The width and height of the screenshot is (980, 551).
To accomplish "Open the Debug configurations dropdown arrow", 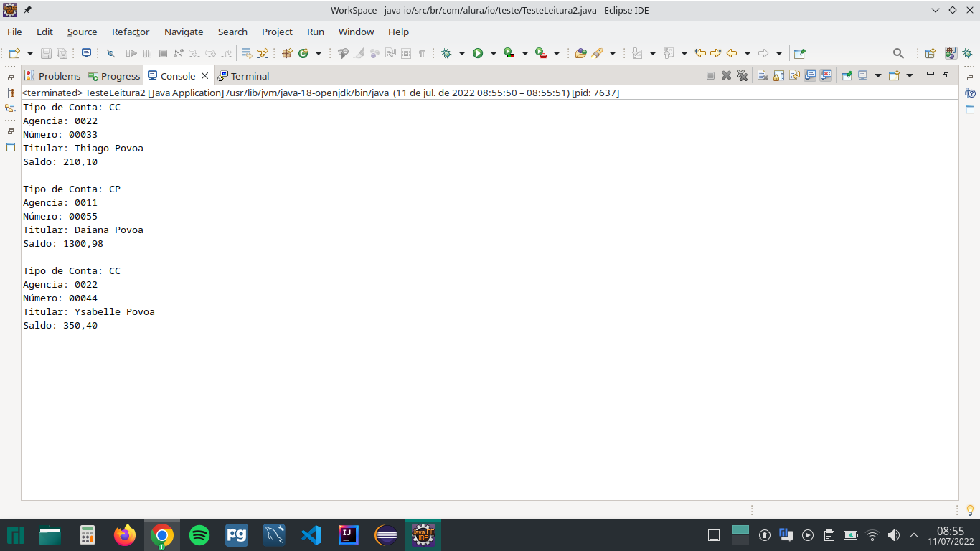I will pos(462,53).
